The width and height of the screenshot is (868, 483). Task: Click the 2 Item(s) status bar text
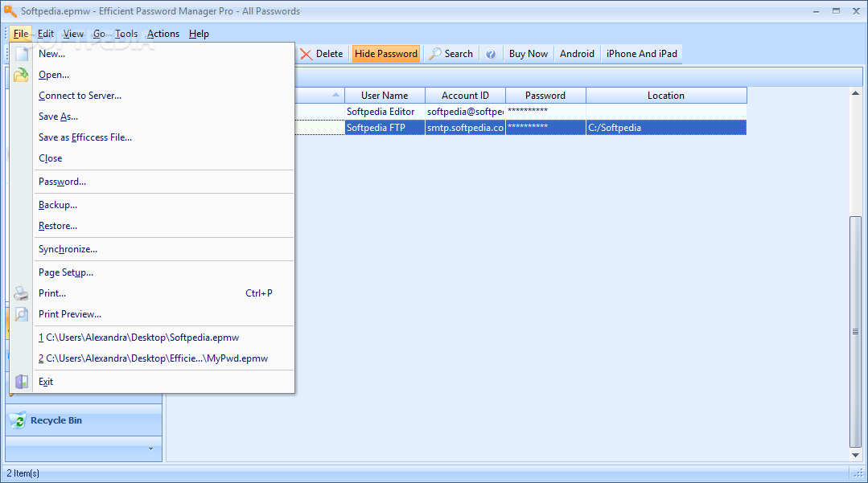23,473
